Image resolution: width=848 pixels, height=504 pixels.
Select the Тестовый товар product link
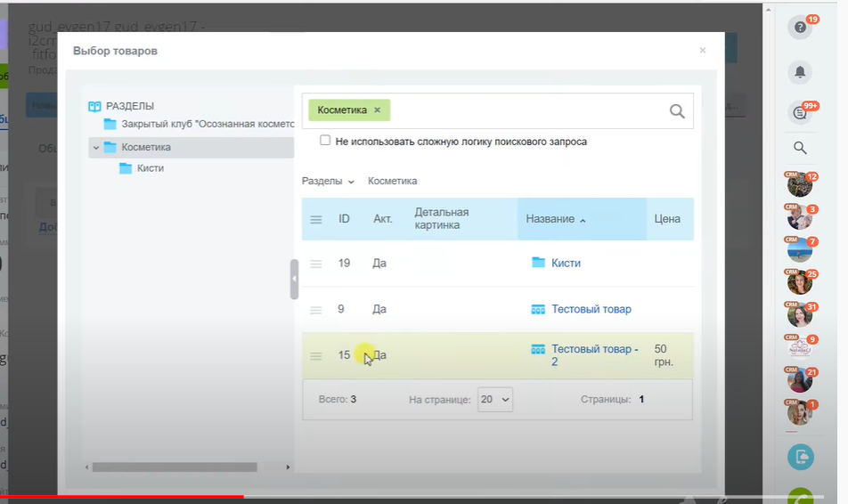tap(591, 309)
